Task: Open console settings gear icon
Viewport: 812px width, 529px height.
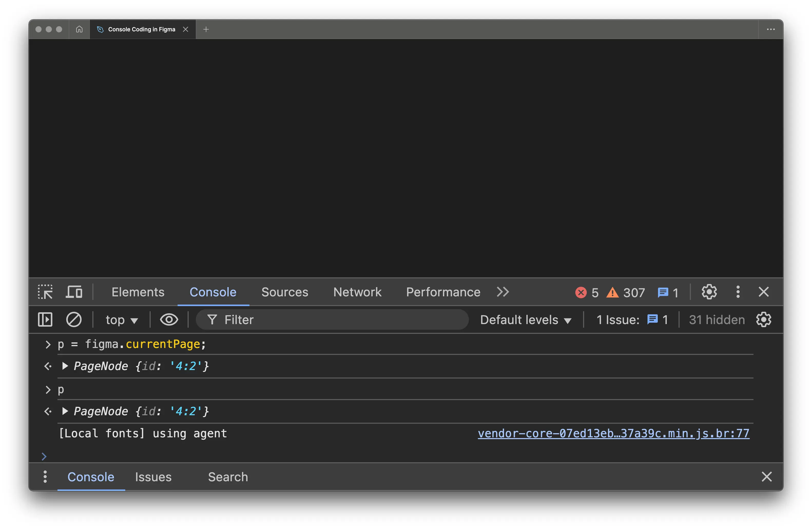Action: pos(763,320)
